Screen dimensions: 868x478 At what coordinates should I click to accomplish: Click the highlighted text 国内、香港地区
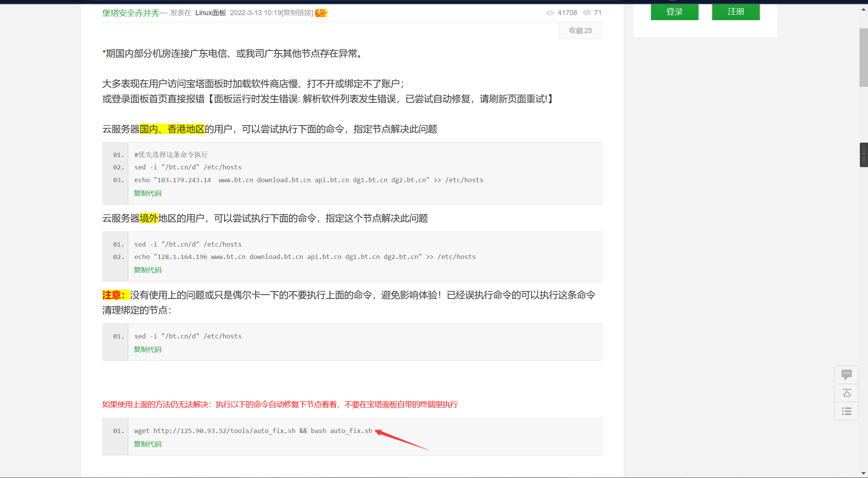[x=172, y=129]
